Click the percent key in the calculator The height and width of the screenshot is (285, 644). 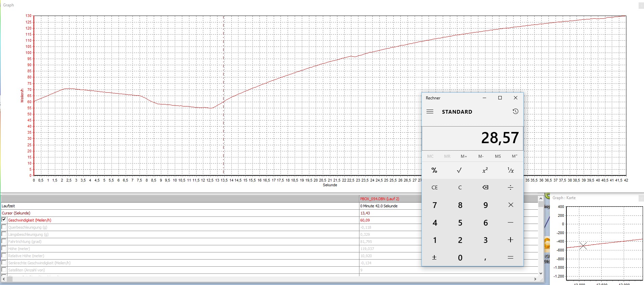tap(435, 170)
